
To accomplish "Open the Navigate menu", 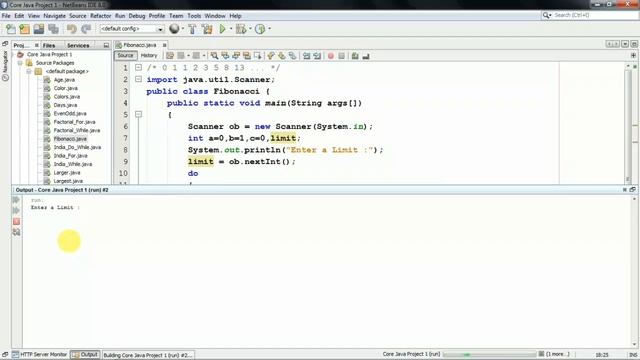I will click(54, 16).
